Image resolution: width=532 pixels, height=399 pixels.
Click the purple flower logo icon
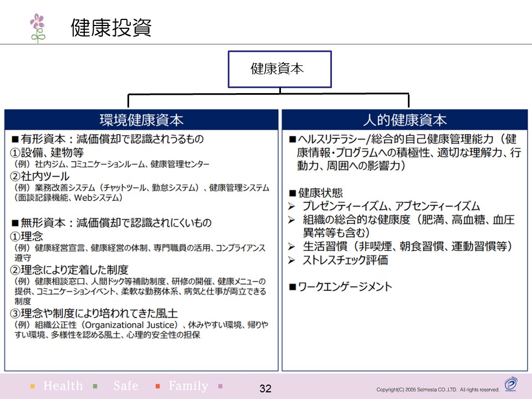click(x=38, y=28)
